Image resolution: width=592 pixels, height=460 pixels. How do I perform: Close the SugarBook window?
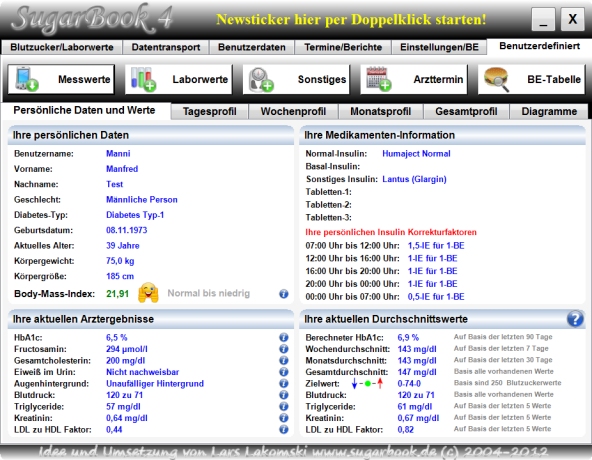click(572, 19)
